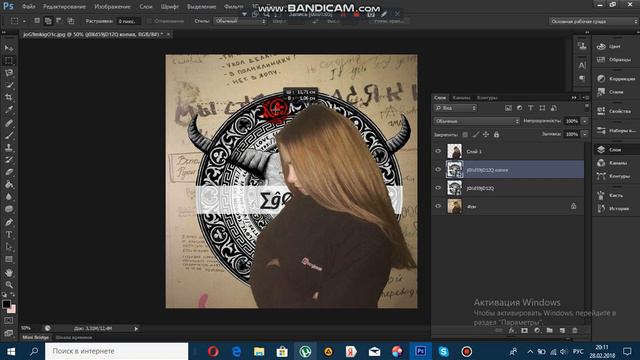
Task: Toggle lock transparent pixels
Action: tap(465, 134)
